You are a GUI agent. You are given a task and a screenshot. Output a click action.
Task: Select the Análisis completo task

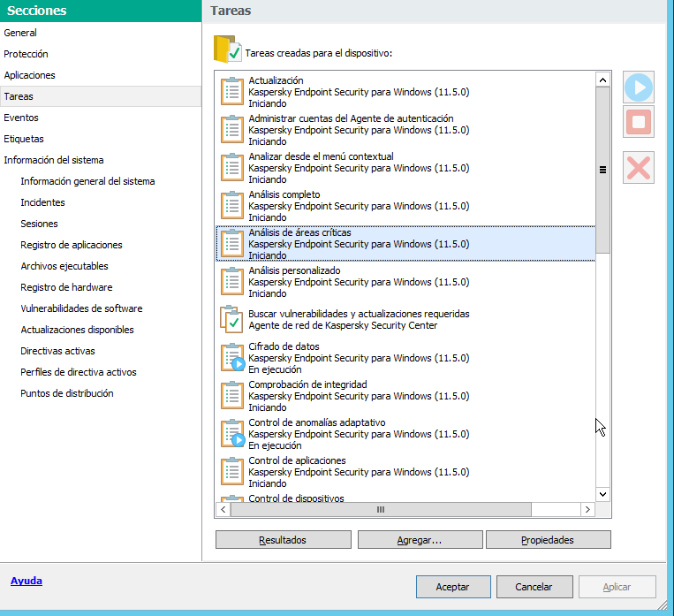284,194
